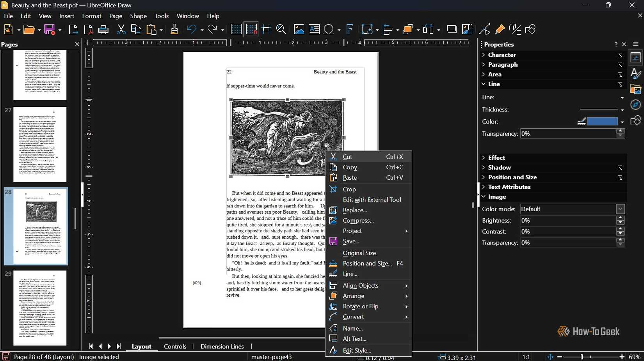The height and width of the screenshot is (361, 644).
Task: Click Position and Size... in context menu
Action: click(x=368, y=264)
